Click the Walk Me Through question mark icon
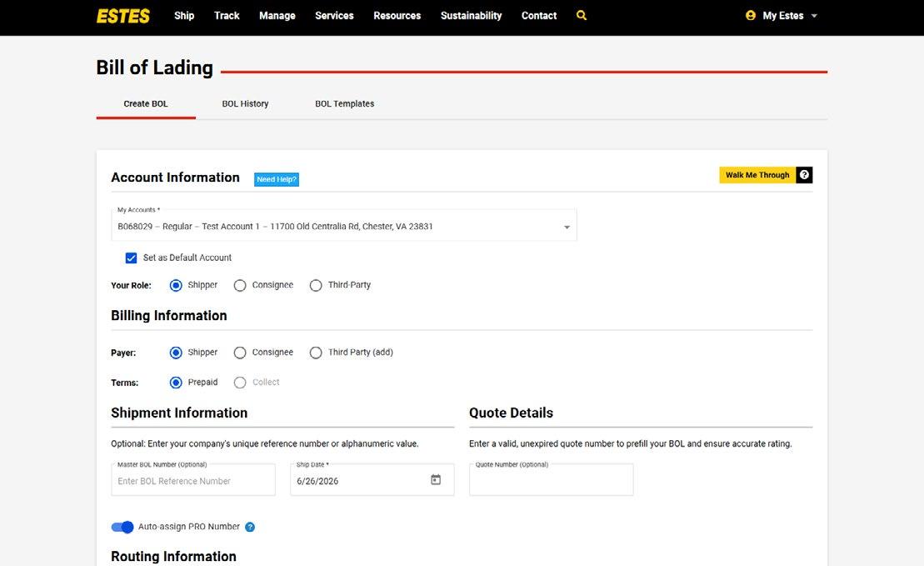The height and width of the screenshot is (566, 924). pyautogui.click(x=804, y=175)
